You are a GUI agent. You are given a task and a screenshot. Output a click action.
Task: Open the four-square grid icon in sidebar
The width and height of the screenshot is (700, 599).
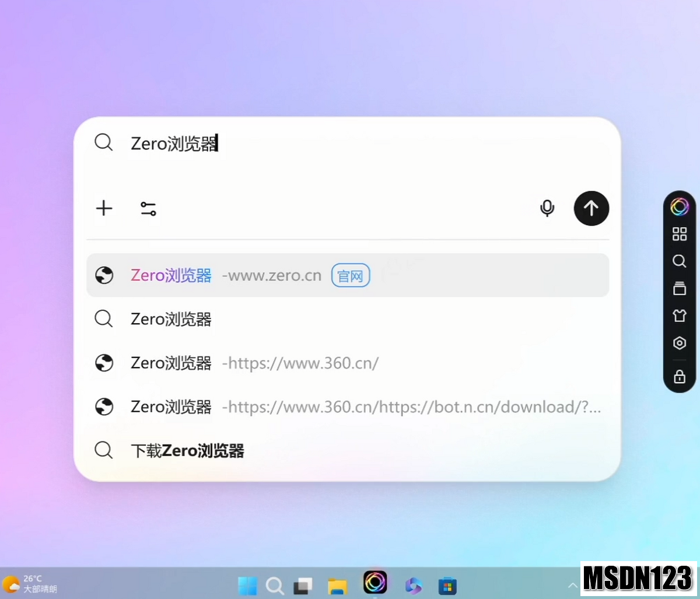680,234
